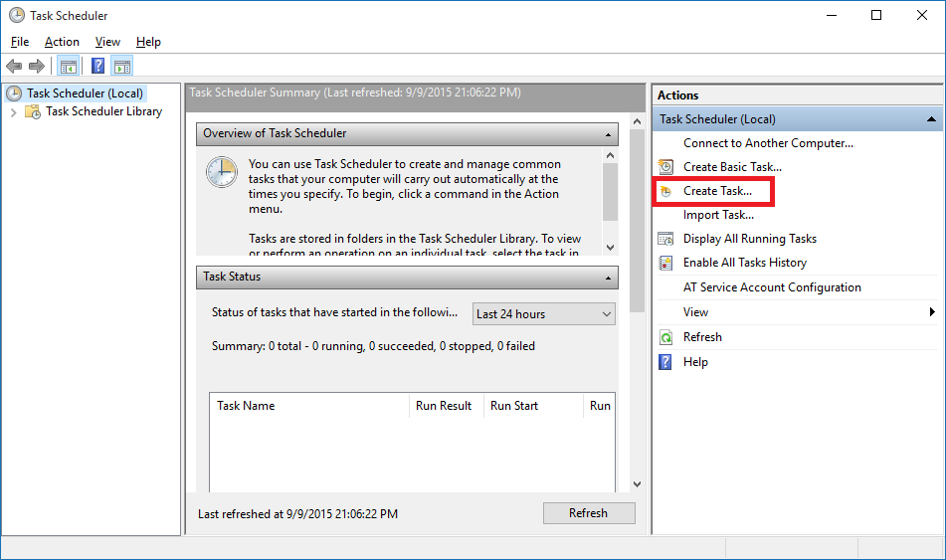
Task: Toggle the Show/Hide Action Pane toolbar icon
Action: click(121, 67)
